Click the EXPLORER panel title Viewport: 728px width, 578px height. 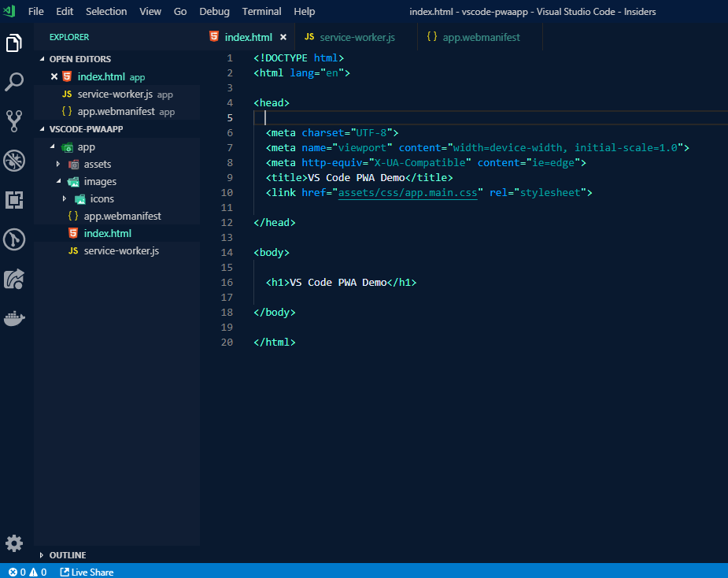(69, 37)
